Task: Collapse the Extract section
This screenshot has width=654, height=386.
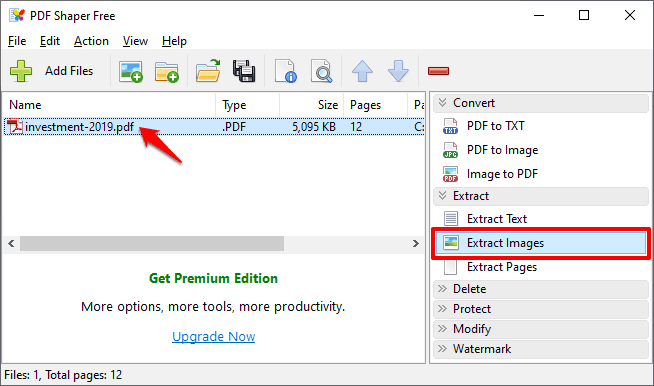Action: click(541, 196)
